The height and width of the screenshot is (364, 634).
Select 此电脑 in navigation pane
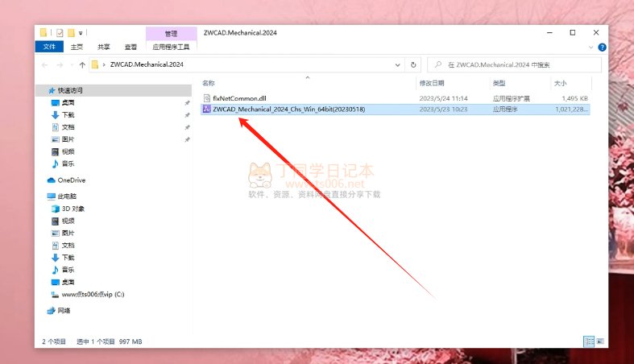(67, 196)
